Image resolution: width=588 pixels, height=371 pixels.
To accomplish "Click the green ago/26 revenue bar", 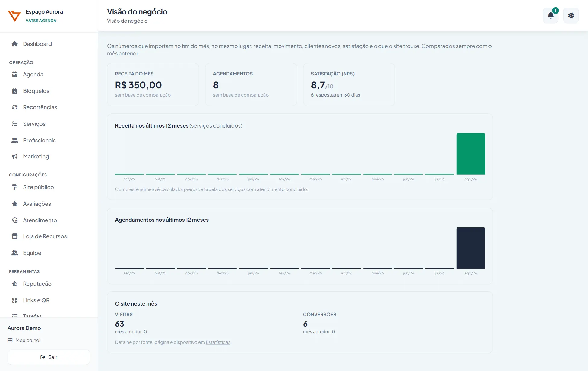I will [x=470, y=154].
